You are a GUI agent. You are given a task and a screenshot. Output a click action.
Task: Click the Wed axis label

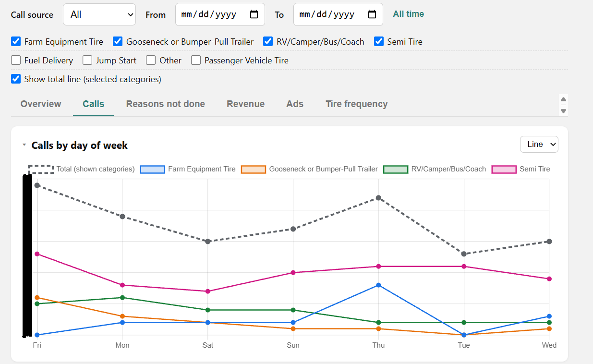(x=549, y=345)
